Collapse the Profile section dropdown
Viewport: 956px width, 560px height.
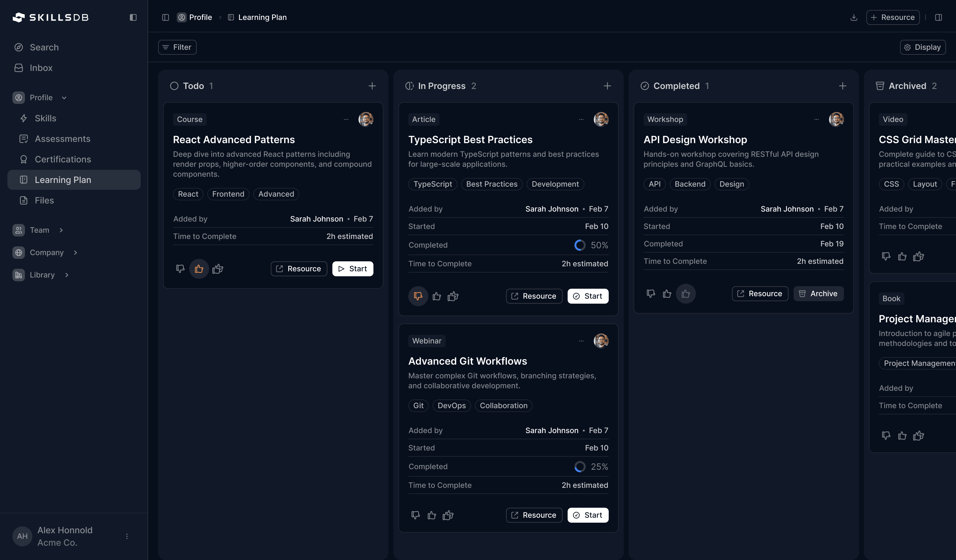(63, 97)
